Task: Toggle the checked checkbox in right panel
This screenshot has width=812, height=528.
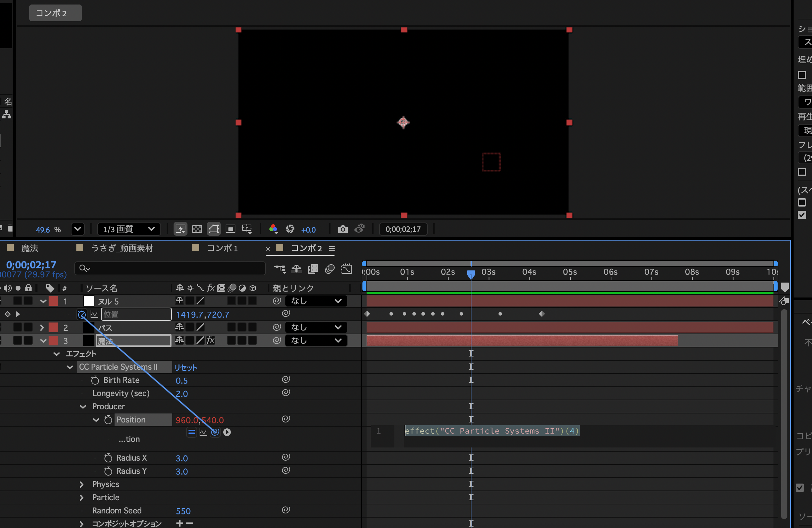Action: click(802, 215)
